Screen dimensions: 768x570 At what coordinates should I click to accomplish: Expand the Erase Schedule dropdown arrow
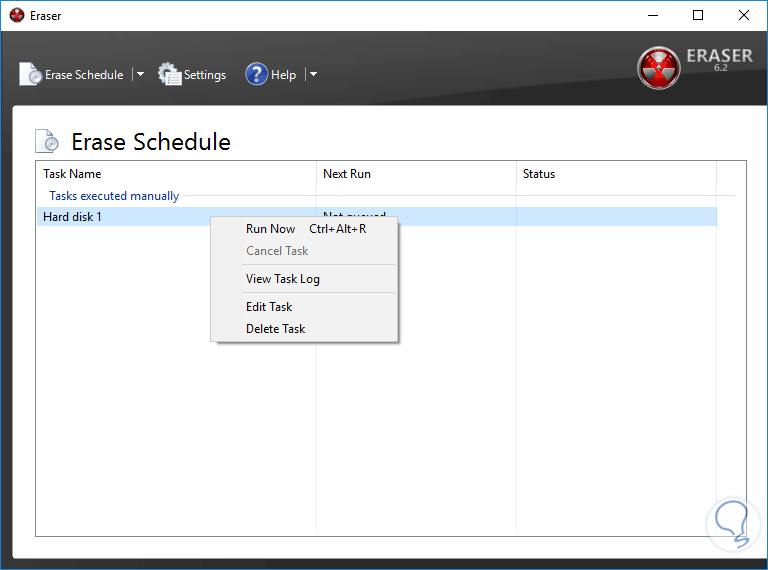click(140, 74)
